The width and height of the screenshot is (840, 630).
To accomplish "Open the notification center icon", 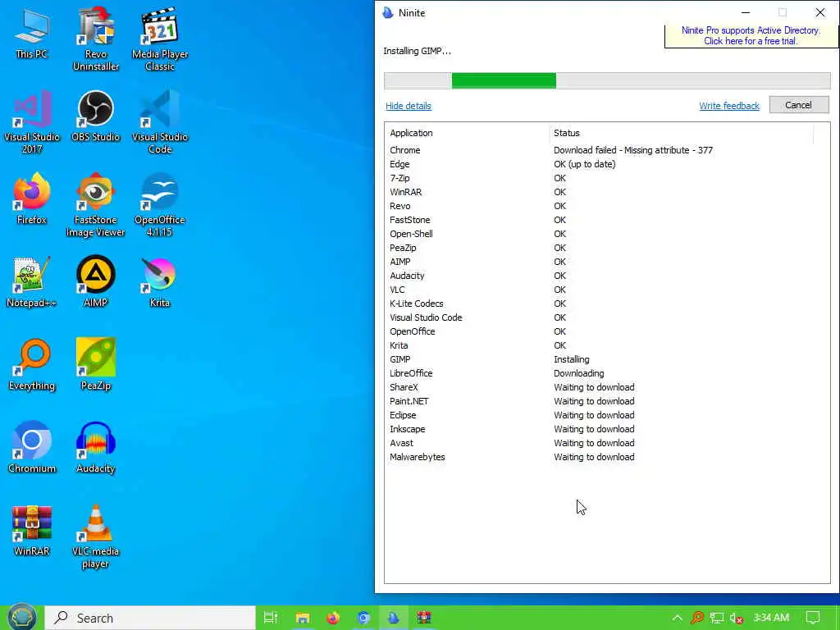I will pos(813,618).
